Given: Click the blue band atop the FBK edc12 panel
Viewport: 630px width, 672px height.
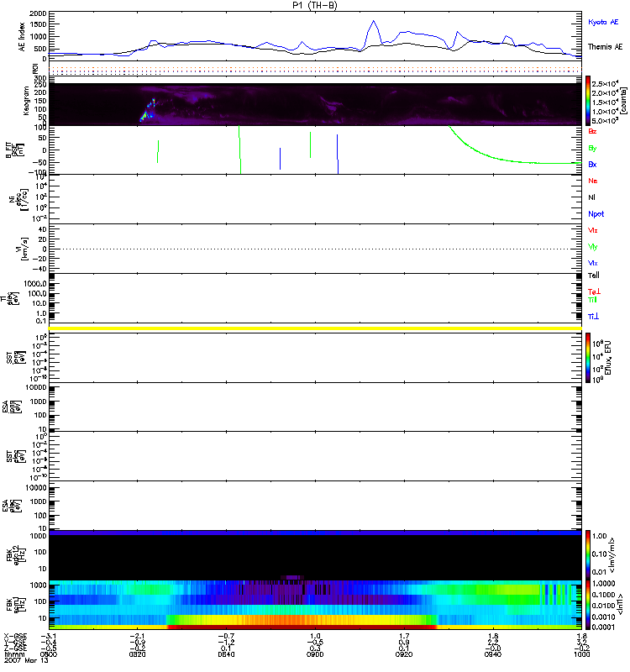Looking at the screenshot, I should pyautogui.click(x=315, y=533).
